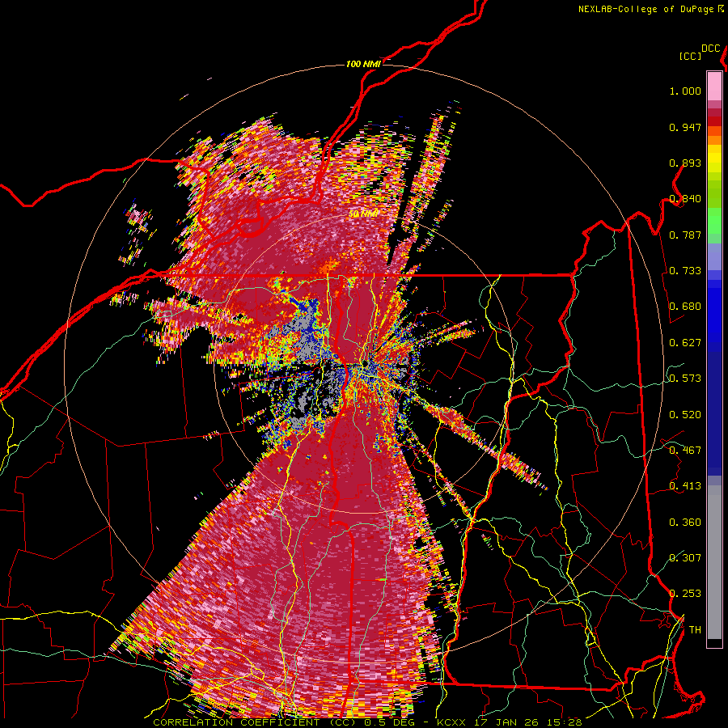Select the 0.413 value on the color scale
This screenshot has width=728, height=728.
point(685,486)
